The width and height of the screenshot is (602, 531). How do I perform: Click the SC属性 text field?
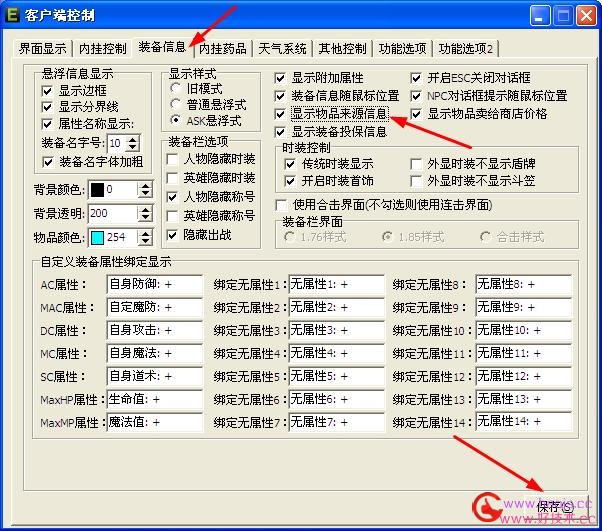(x=154, y=377)
